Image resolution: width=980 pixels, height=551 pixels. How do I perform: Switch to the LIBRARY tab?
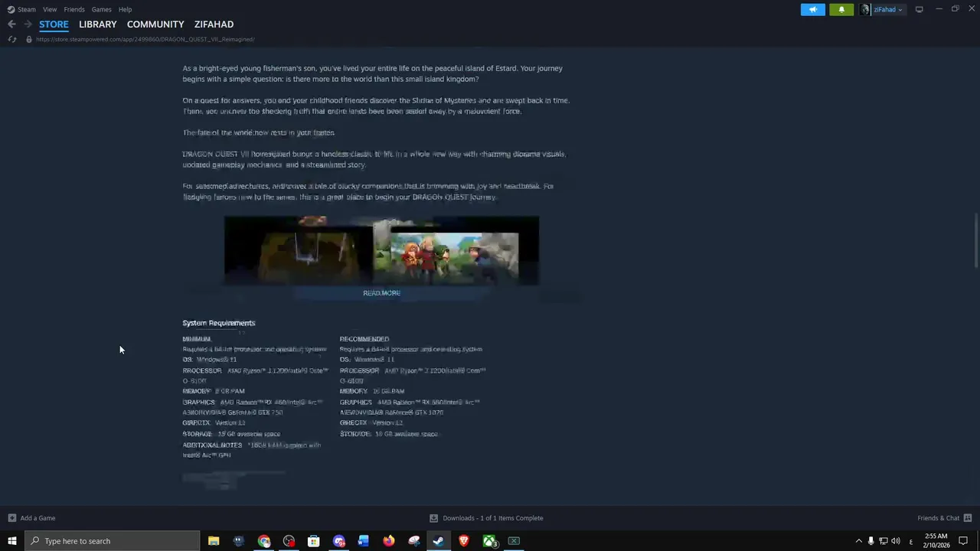coord(98,24)
